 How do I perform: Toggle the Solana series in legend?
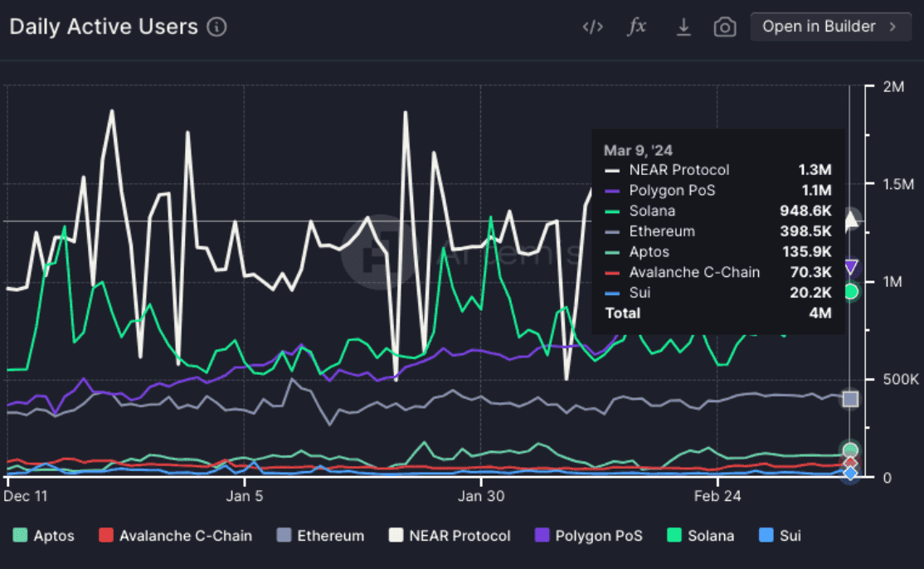coord(701,536)
